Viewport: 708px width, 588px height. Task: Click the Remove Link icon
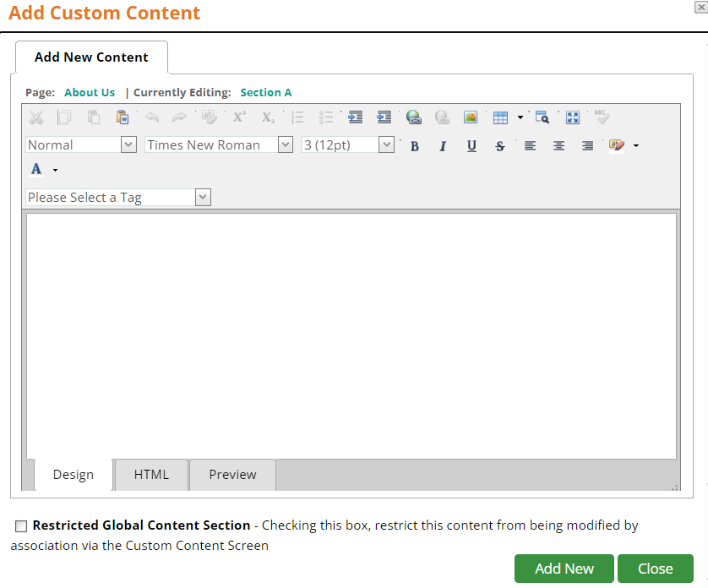(442, 117)
